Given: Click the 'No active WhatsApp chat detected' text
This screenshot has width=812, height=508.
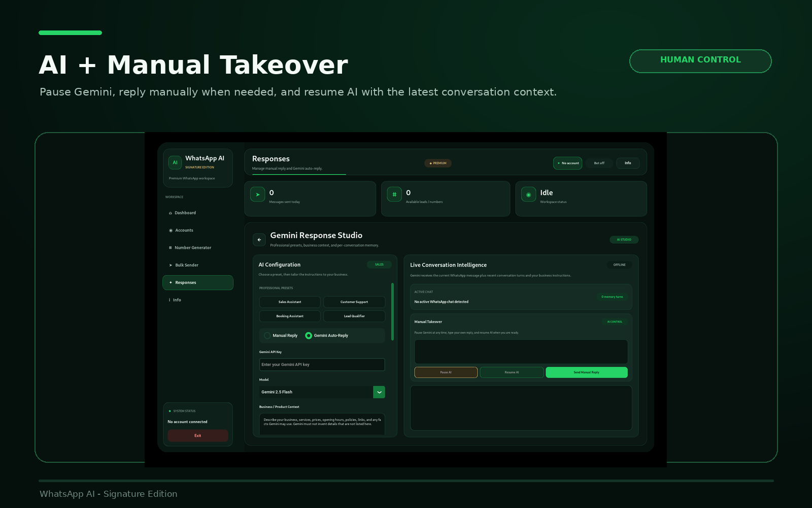Looking at the screenshot, I should [442, 302].
